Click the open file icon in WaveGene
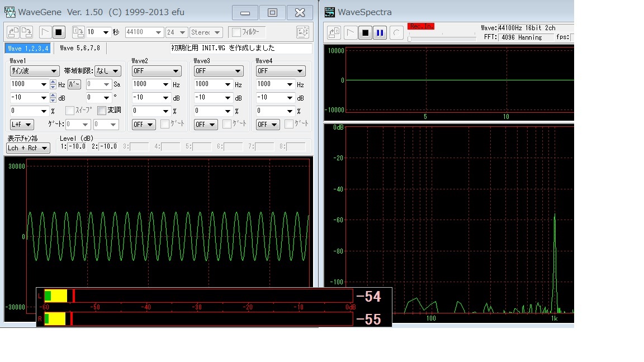644x362 pixels. [x=13, y=32]
